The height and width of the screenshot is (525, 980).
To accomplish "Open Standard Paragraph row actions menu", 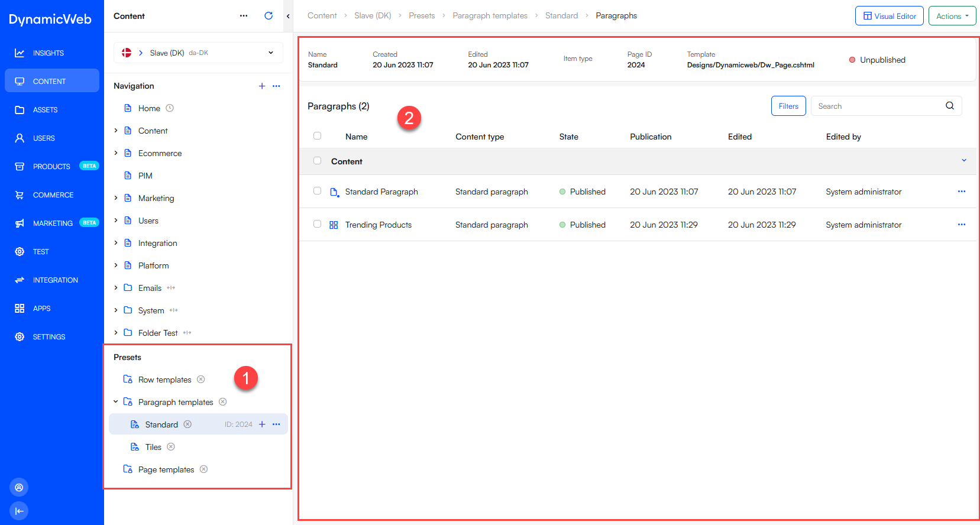I will pyautogui.click(x=962, y=192).
